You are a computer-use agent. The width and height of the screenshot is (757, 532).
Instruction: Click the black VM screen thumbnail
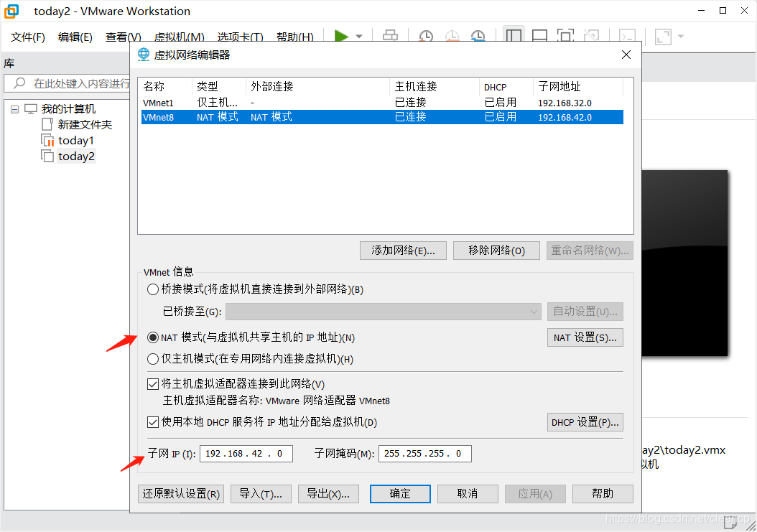pyautogui.click(x=684, y=263)
